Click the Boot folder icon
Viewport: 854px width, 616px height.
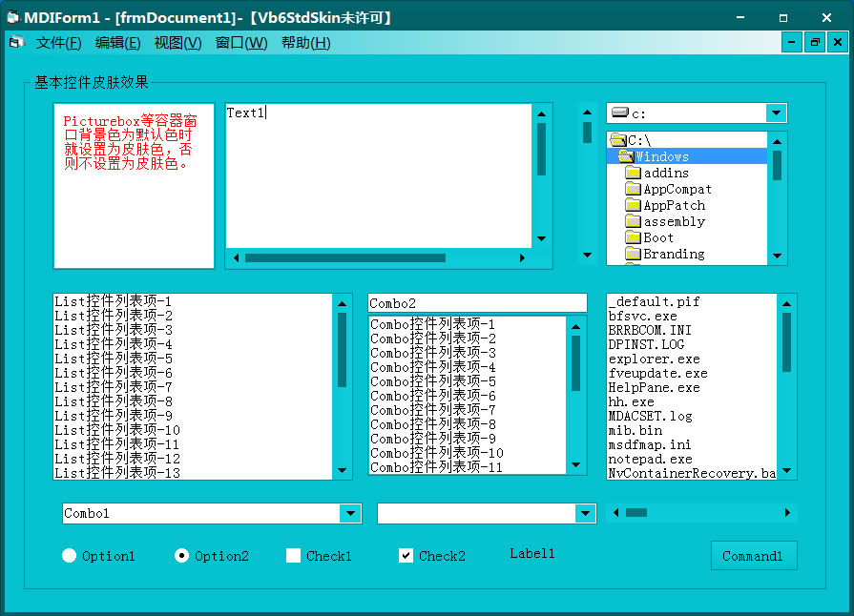coord(633,237)
